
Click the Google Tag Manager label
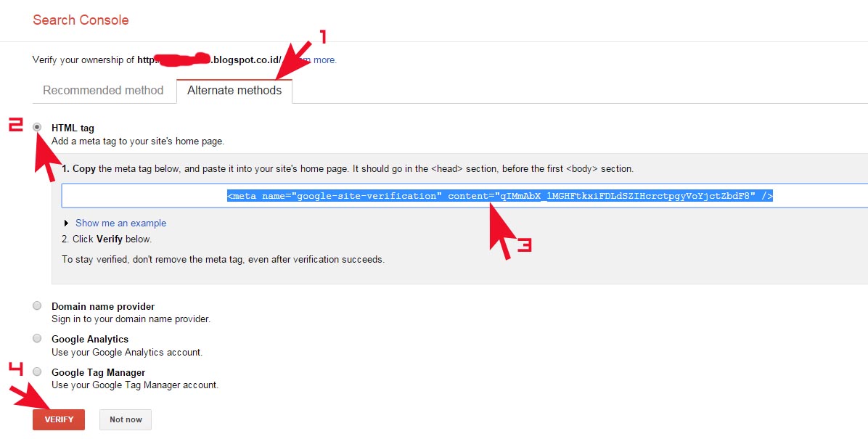coord(99,372)
